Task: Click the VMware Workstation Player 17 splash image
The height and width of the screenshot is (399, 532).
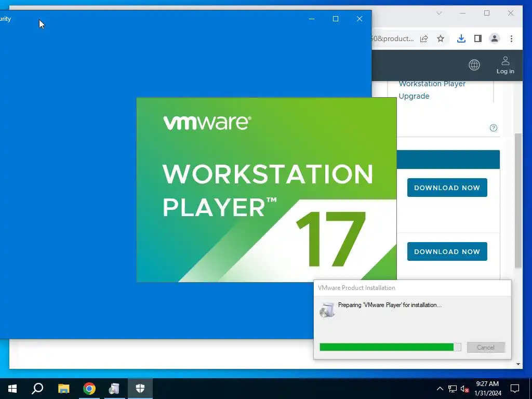Action: 267,189
